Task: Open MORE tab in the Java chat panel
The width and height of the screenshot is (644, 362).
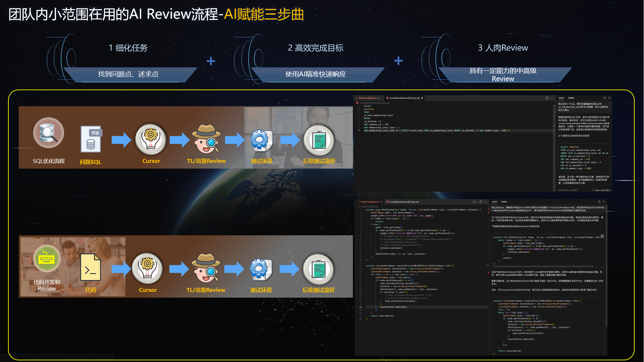Action: pos(504,202)
